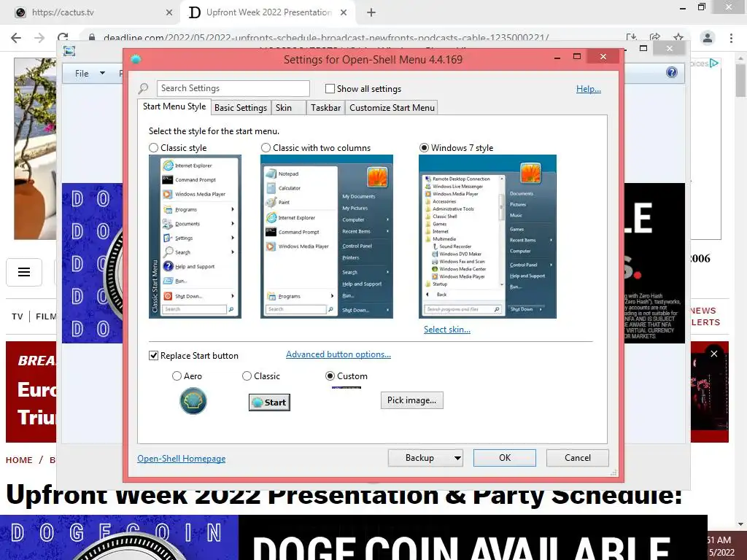Click the background window's app icon

tap(69, 51)
